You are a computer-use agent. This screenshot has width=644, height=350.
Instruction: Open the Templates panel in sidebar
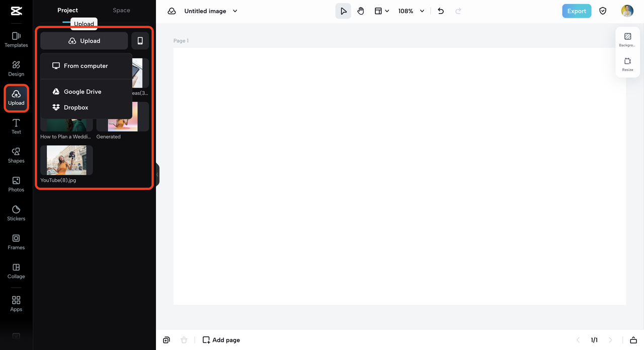[16, 40]
